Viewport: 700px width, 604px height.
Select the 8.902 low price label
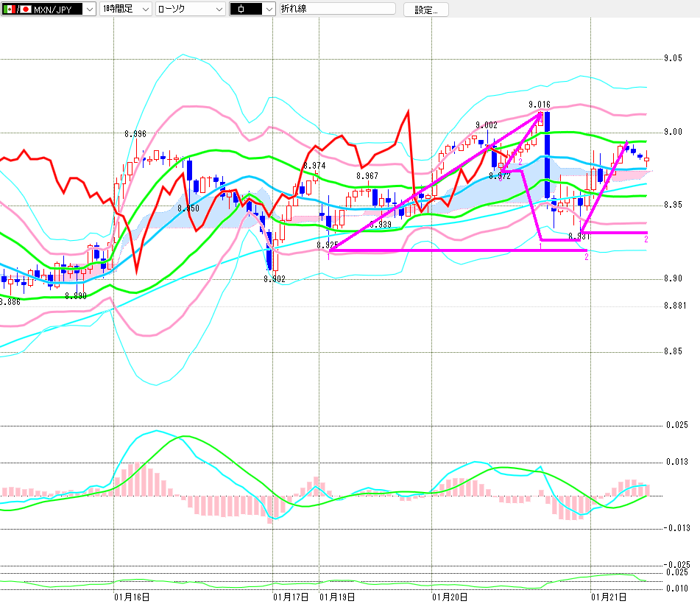274,280
